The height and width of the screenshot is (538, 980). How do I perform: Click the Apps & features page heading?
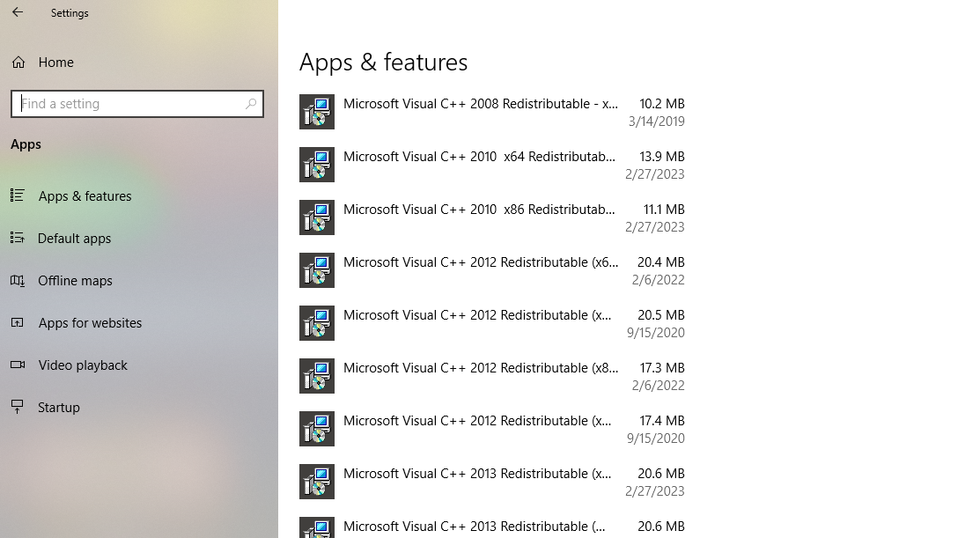(x=383, y=63)
